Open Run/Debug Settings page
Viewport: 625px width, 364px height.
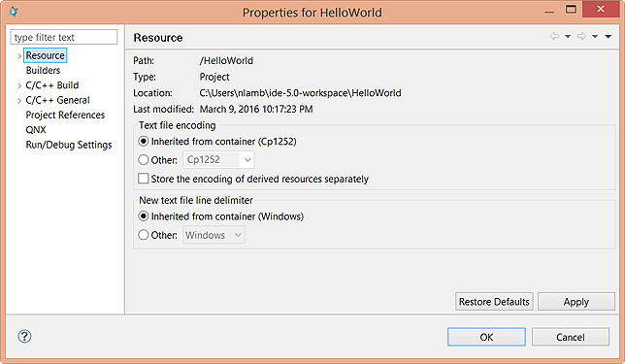(x=69, y=145)
